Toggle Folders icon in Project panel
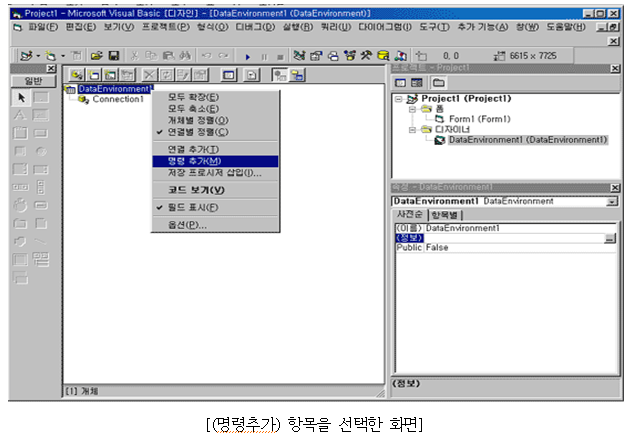The width and height of the screenshot is (631, 442). click(438, 83)
